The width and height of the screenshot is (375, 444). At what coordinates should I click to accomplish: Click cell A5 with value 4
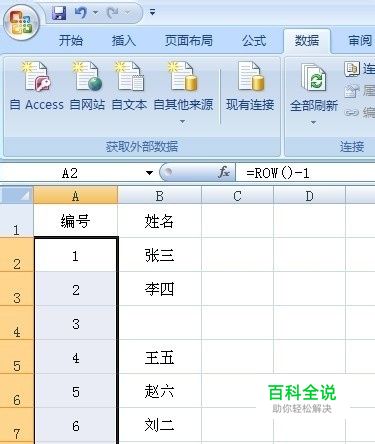[x=76, y=357]
